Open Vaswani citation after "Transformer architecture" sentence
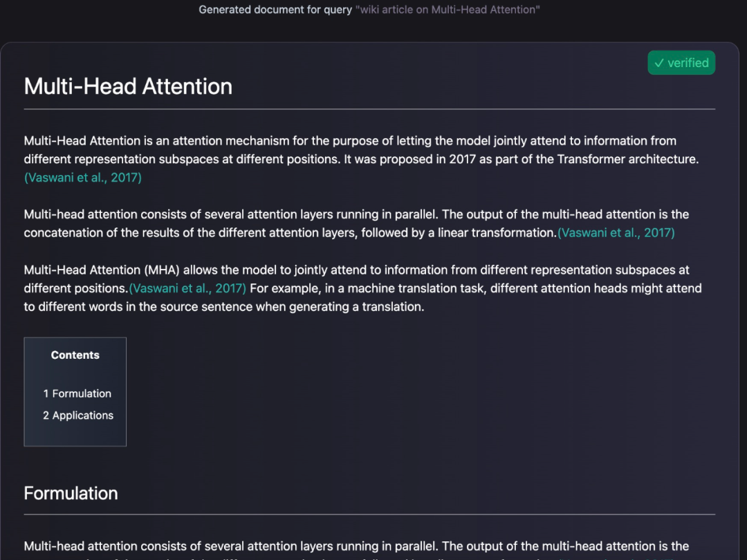 tap(83, 178)
